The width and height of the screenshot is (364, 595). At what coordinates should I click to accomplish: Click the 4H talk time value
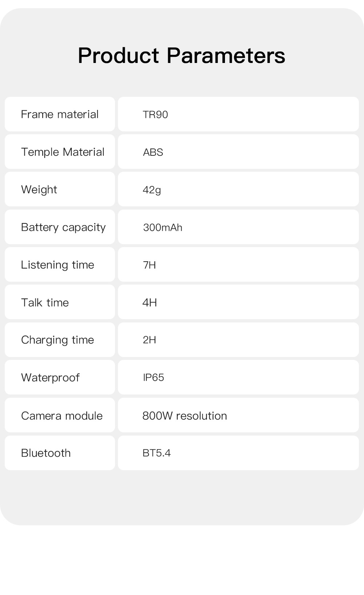[238, 302]
